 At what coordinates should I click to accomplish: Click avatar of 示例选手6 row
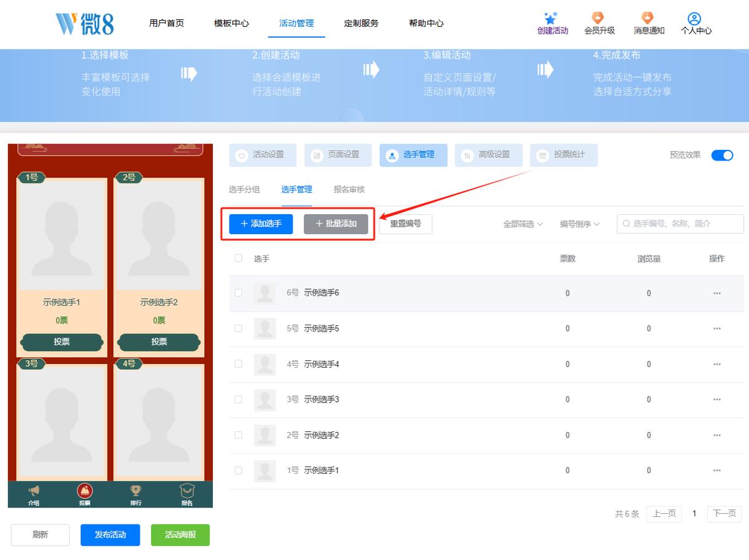[265, 293]
